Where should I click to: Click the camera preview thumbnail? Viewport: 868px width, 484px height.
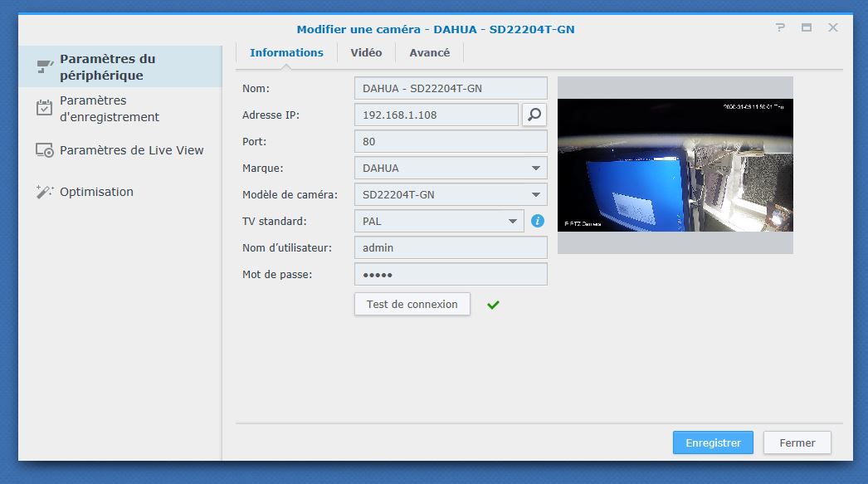point(675,165)
